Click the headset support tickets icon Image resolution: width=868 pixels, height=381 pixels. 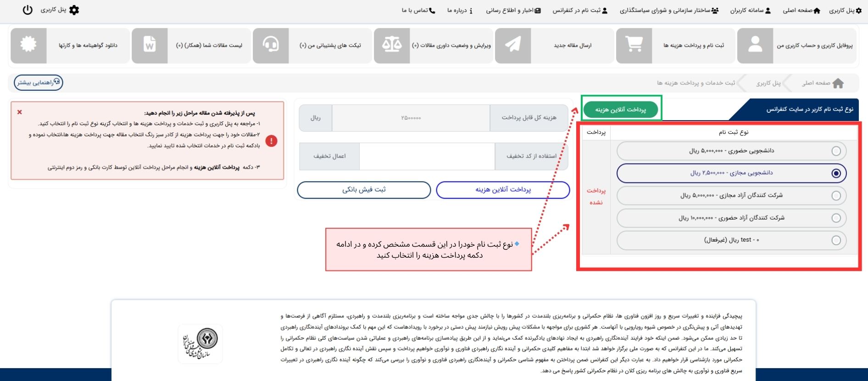(271, 45)
